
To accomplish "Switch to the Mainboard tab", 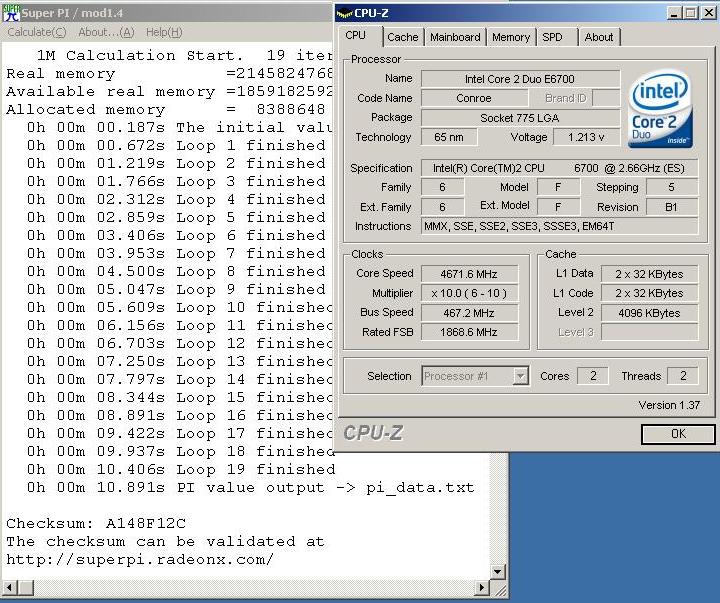I will pos(455,37).
